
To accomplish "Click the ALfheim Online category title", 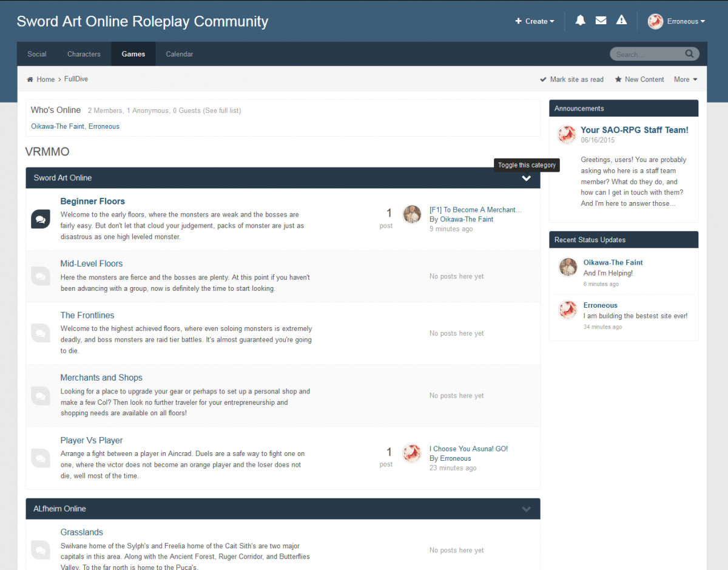I will coord(60,509).
